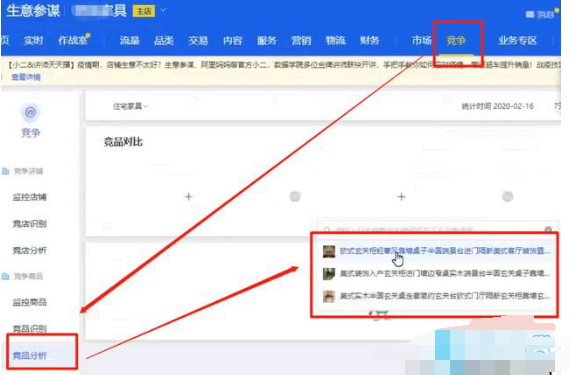Viewport: 570px width, 375px height.
Task: Go to the 服务 tab
Action: [x=267, y=41]
